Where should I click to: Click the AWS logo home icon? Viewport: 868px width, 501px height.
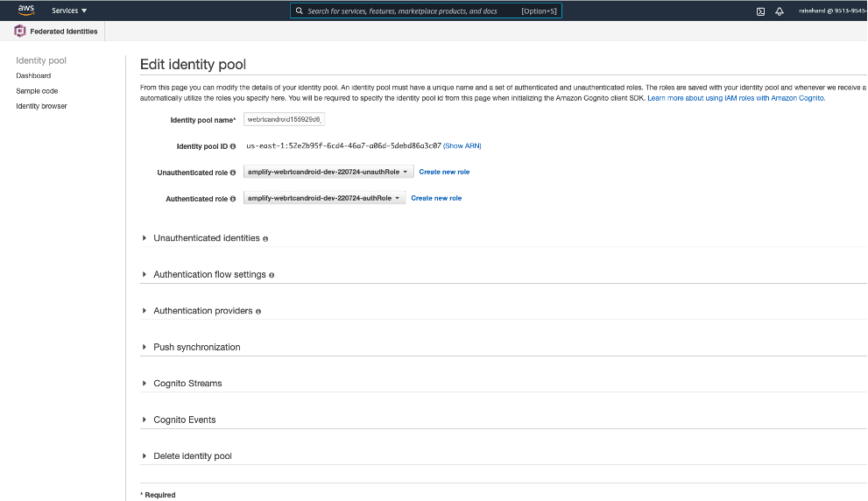tap(26, 10)
